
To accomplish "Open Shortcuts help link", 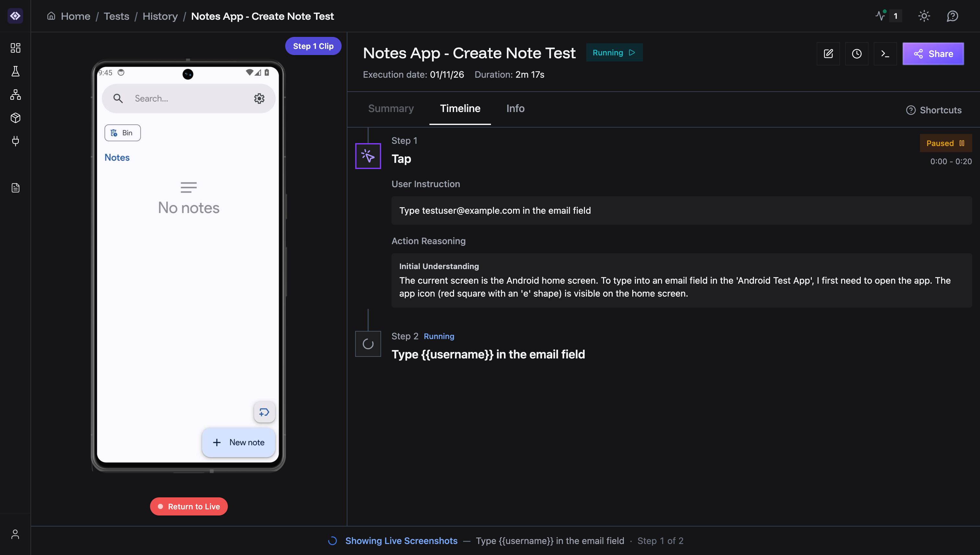I will pos(934,110).
